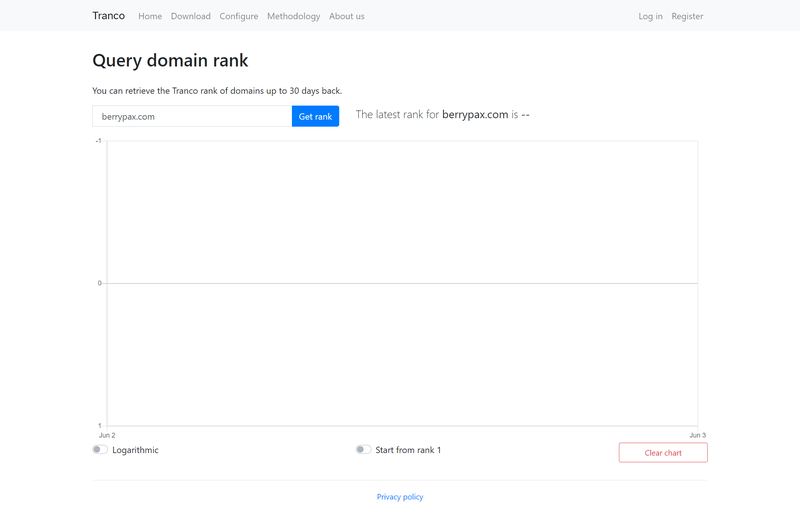Screen dimensions: 800x511
Task: Open the About us page
Action: [346, 16]
